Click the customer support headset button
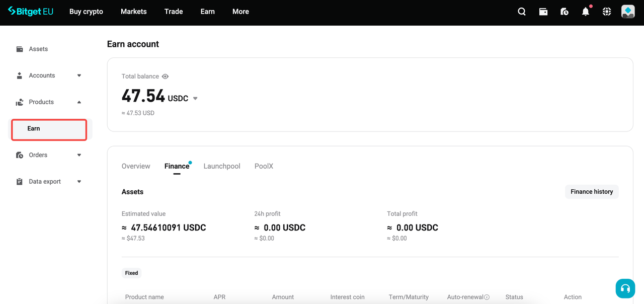 click(x=625, y=288)
